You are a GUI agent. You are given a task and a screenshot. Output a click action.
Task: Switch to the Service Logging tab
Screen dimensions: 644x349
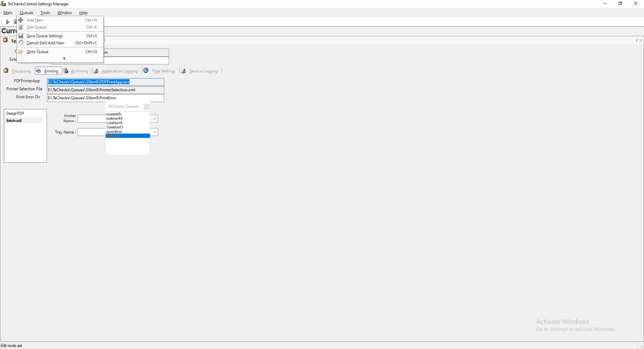click(200, 71)
